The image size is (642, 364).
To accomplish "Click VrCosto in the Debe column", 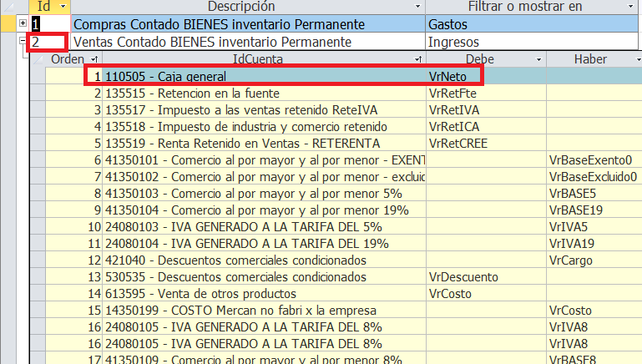I will click(x=486, y=294).
